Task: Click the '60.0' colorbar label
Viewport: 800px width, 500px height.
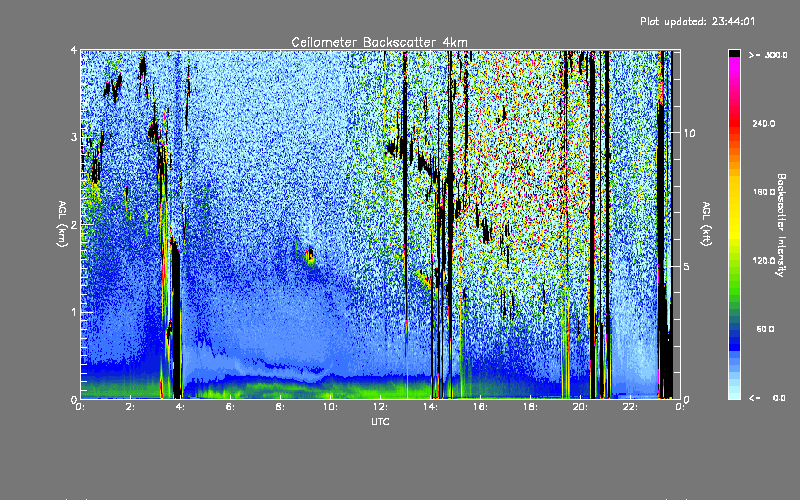Action: 765,329
